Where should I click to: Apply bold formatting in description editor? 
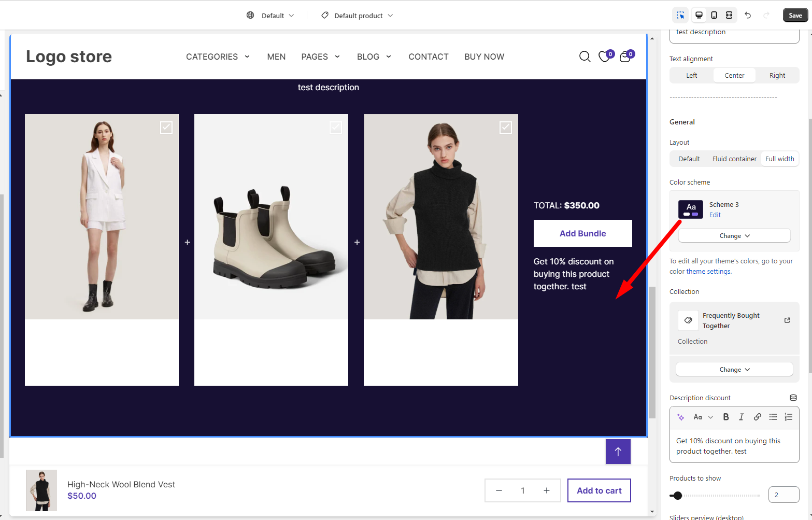coord(726,417)
